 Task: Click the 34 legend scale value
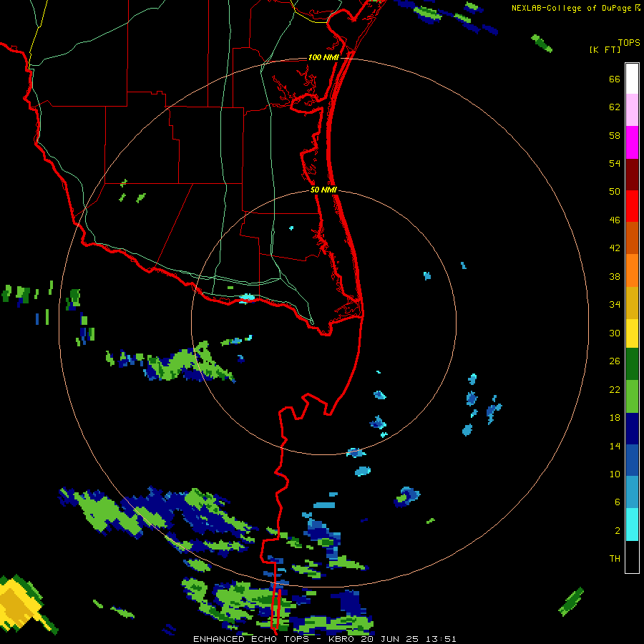coord(615,305)
